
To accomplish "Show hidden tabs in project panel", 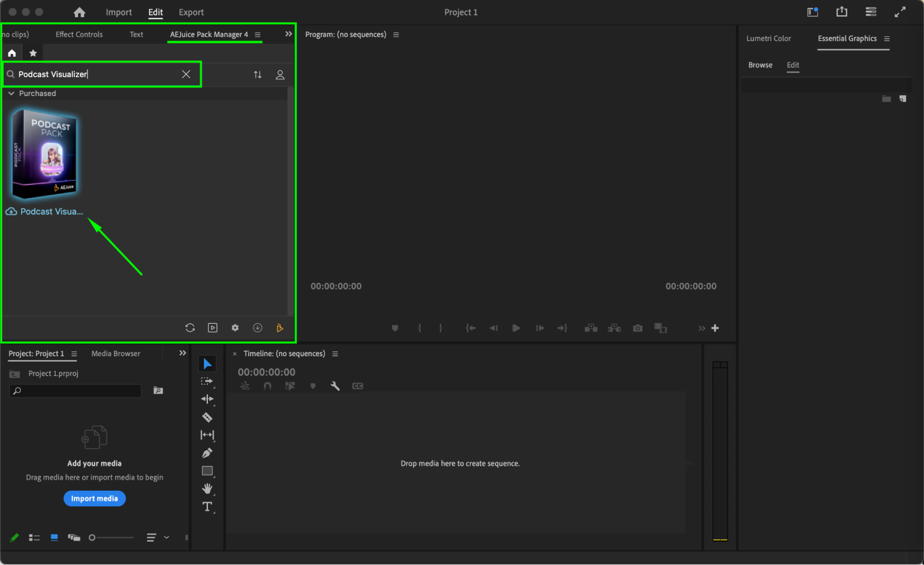I will 183,353.
